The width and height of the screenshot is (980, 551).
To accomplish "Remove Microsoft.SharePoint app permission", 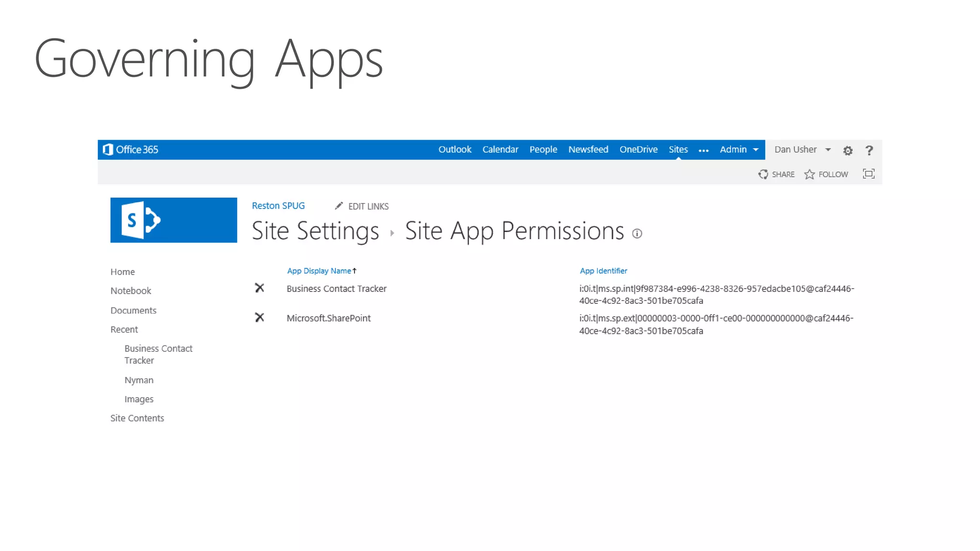I will tap(259, 318).
